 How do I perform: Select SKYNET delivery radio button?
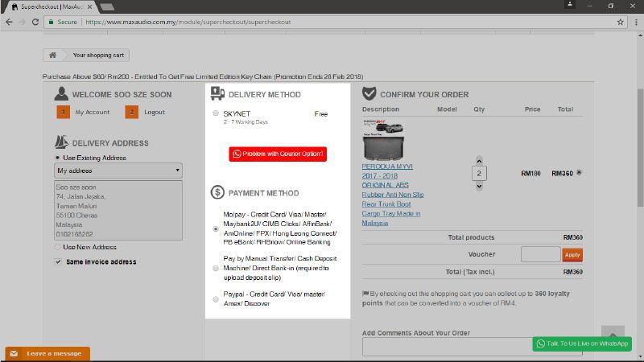pos(216,114)
